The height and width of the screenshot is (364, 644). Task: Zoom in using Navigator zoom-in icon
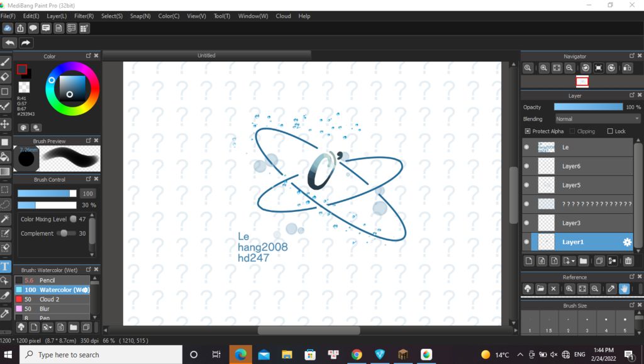pyautogui.click(x=544, y=68)
